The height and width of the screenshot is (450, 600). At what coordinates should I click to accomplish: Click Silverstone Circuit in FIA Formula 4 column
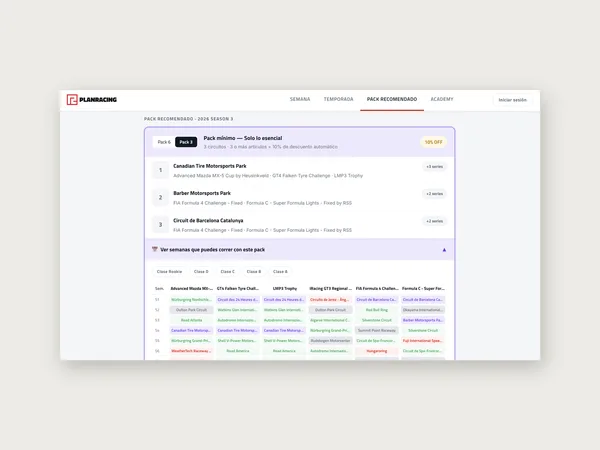[x=377, y=320]
